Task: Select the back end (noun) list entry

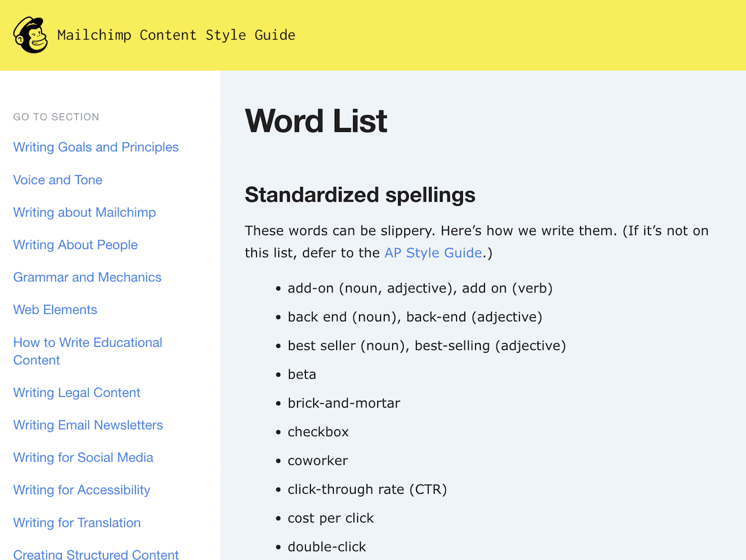Action: 415,317
